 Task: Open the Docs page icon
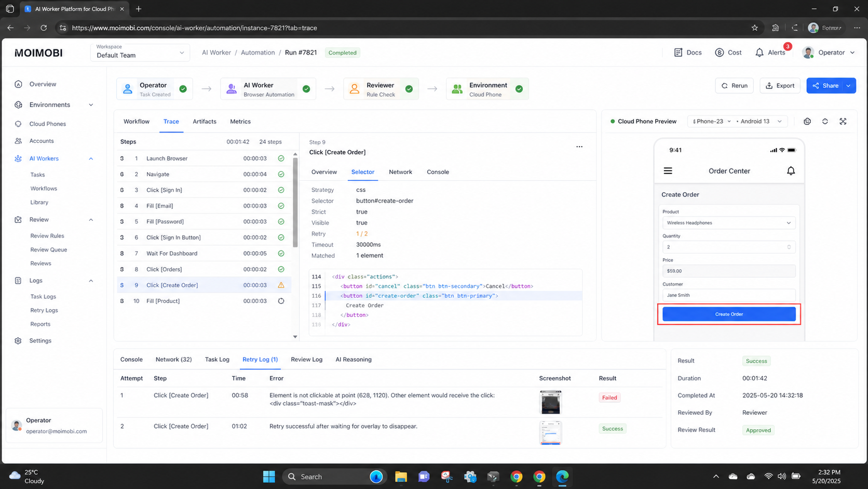[678, 52]
